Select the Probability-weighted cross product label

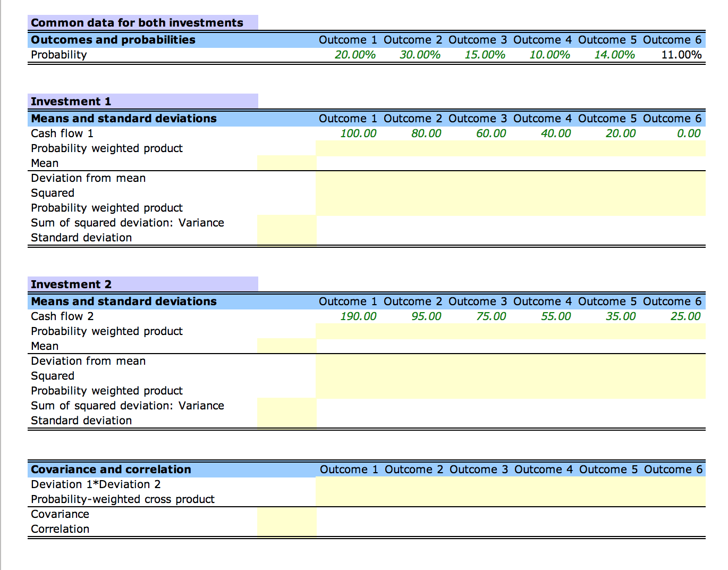(x=123, y=499)
